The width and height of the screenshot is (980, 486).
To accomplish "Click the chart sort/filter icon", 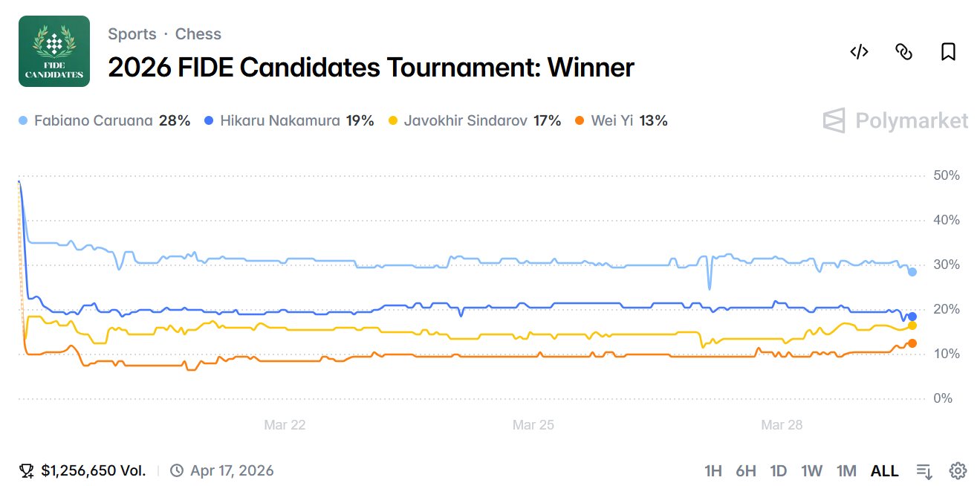I will (924, 470).
